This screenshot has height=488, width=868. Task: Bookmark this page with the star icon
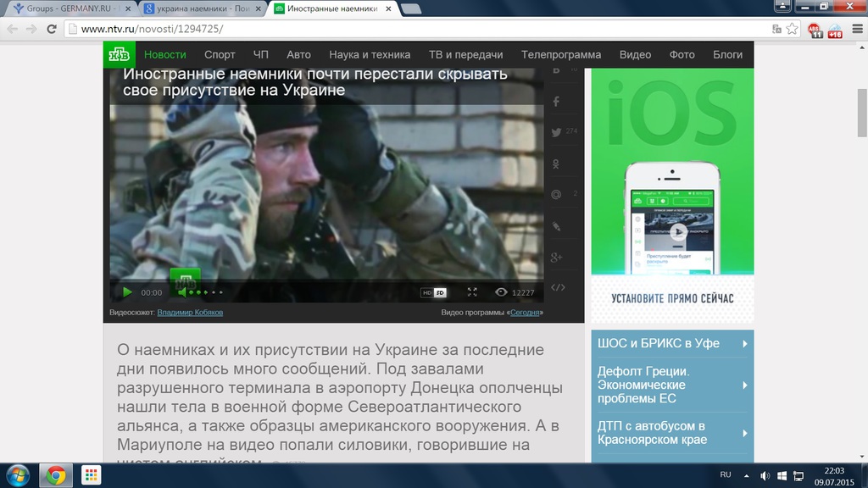pyautogui.click(x=793, y=29)
